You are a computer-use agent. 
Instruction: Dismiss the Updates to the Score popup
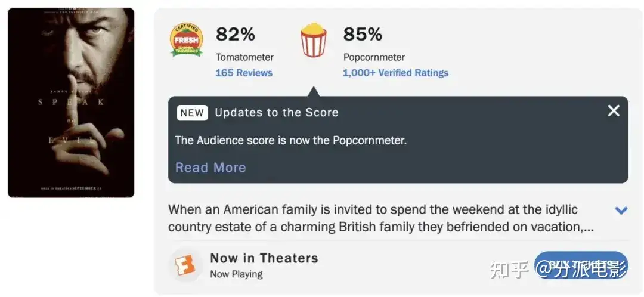614,110
